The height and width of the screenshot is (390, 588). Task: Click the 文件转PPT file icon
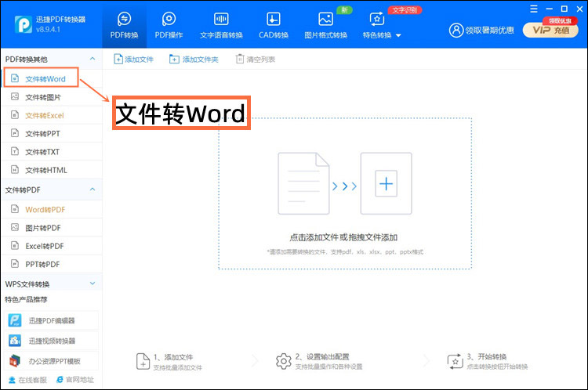pos(15,133)
